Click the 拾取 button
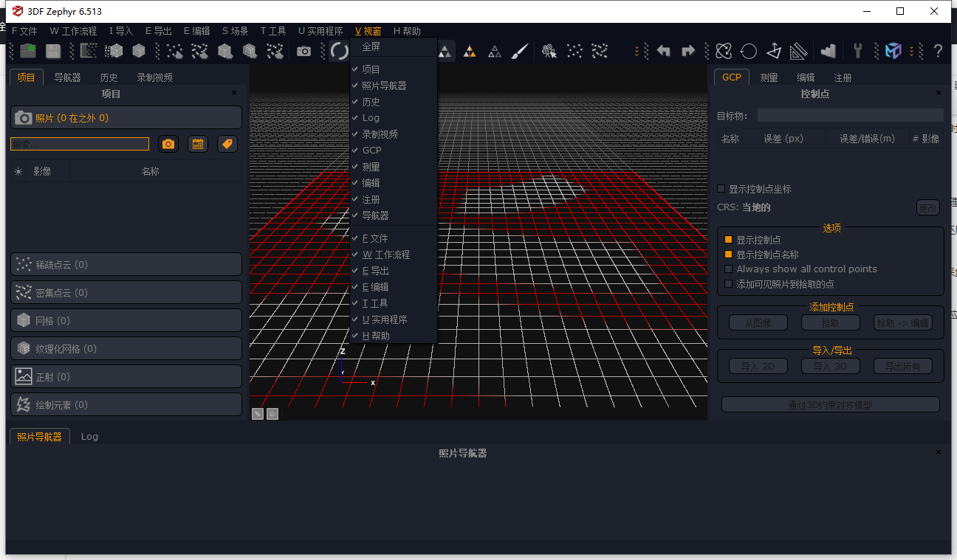The width and height of the screenshot is (957, 560). tap(830, 322)
